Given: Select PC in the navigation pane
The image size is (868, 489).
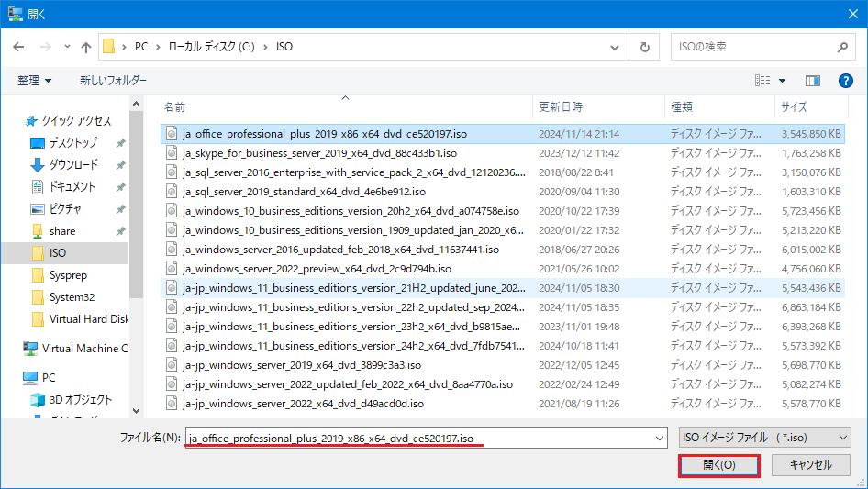Looking at the screenshot, I should [49, 378].
